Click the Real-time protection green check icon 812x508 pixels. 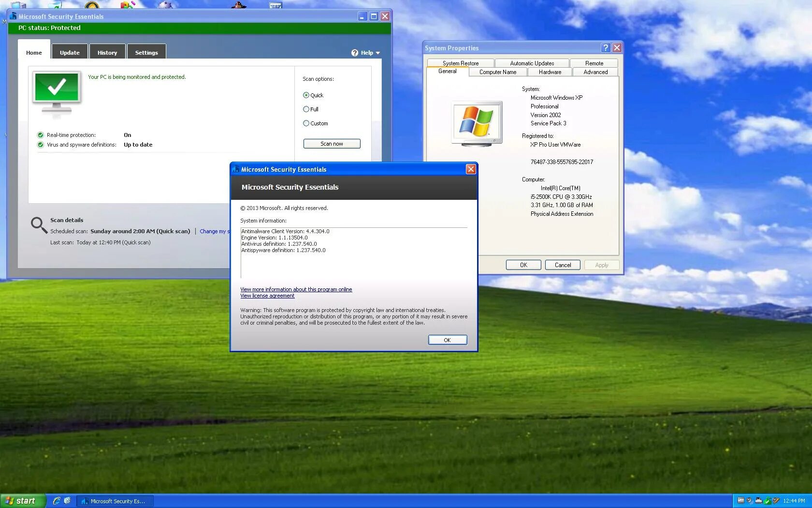tap(41, 135)
